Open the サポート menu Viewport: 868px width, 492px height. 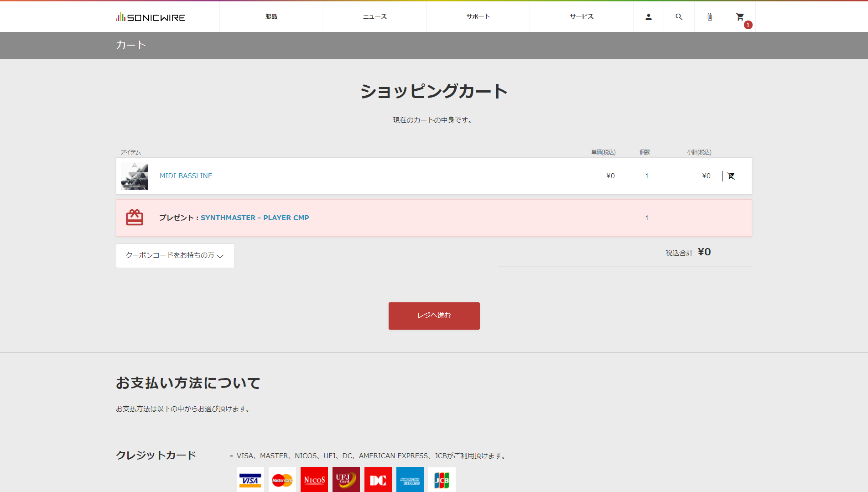tap(478, 16)
